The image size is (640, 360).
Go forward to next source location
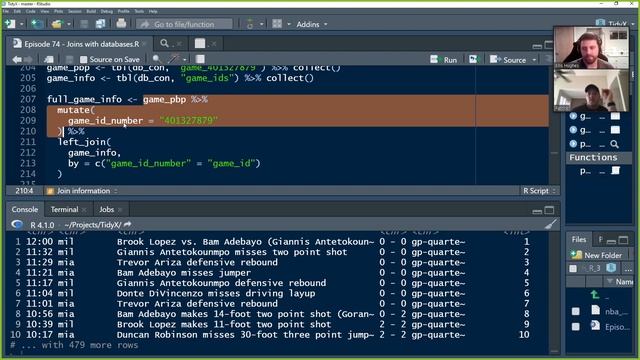point(28,60)
